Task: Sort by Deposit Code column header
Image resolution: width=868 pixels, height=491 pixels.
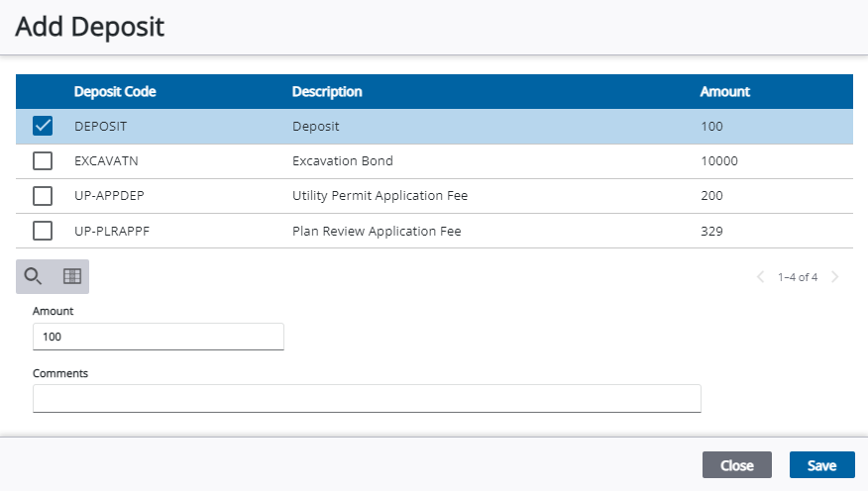Action: point(115,92)
